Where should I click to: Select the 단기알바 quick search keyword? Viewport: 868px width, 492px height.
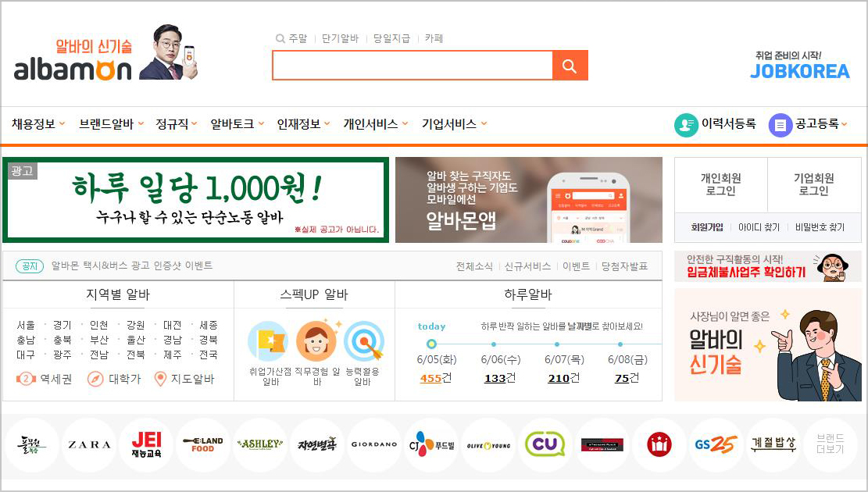click(x=340, y=38)
